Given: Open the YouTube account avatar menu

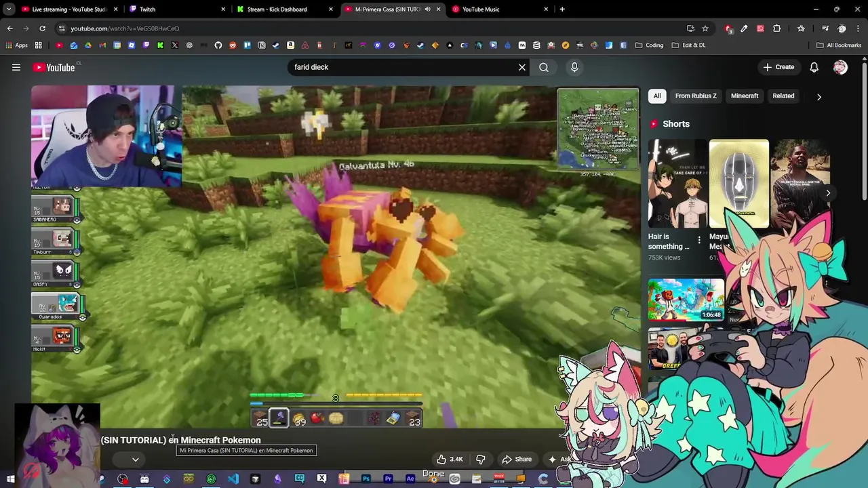Looking at the screenshot, I should [x=840, y=67].
